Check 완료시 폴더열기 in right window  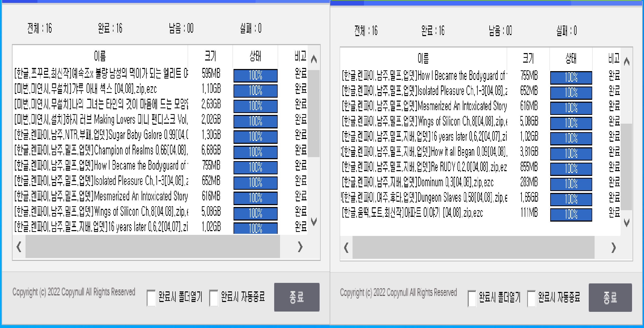pos(472,298)
